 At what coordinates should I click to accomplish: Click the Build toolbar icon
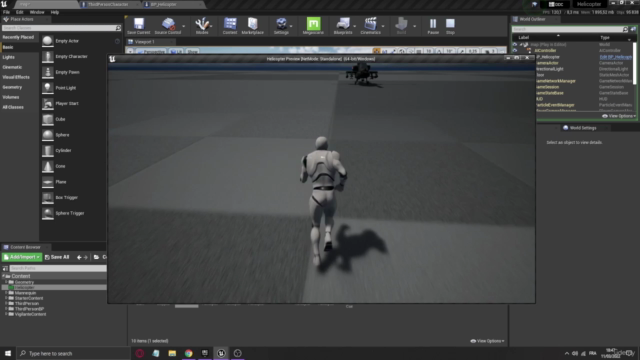click(x=401, y=26)
